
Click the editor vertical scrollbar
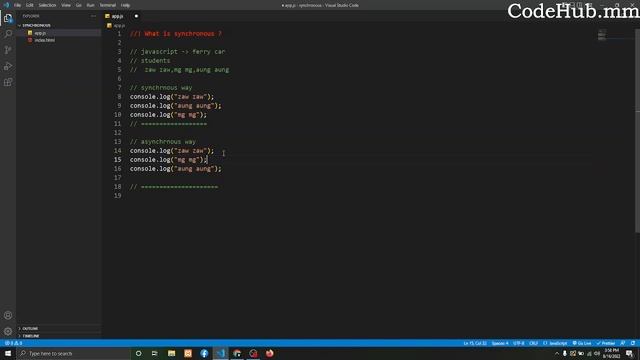coord(638,131)
